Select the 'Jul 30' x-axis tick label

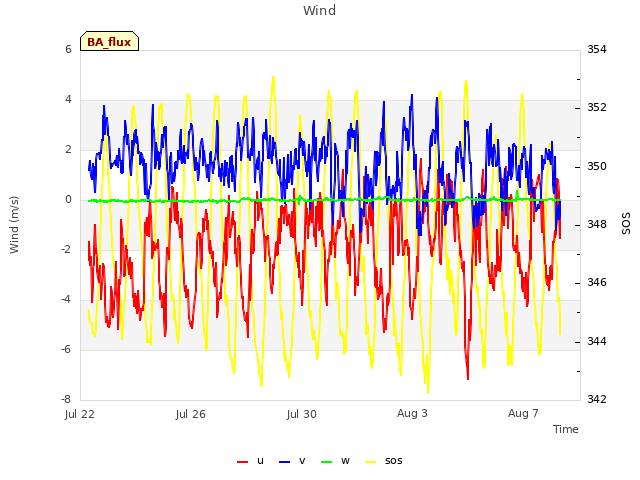[x=302, y=414]
